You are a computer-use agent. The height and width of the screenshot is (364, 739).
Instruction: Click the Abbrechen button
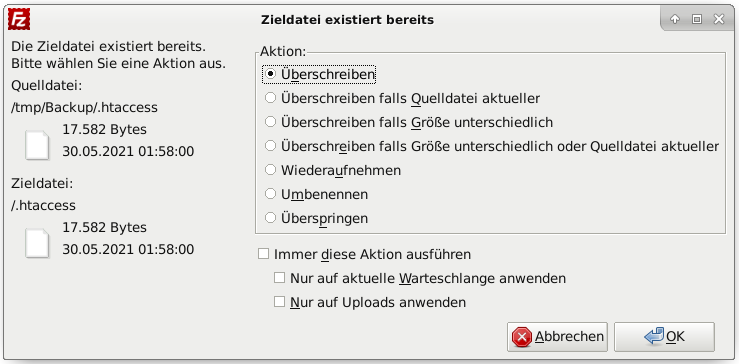click(x=557, y=337)
